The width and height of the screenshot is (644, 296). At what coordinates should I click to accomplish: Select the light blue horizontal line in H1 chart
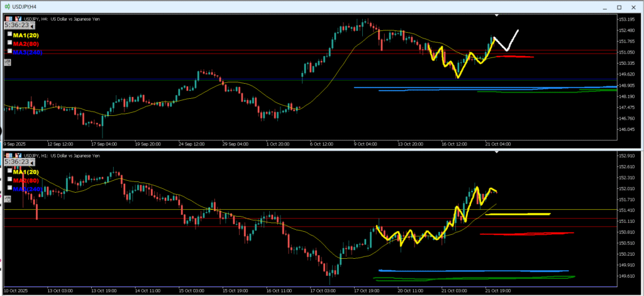pyautogui.click(x=472, y=271)
